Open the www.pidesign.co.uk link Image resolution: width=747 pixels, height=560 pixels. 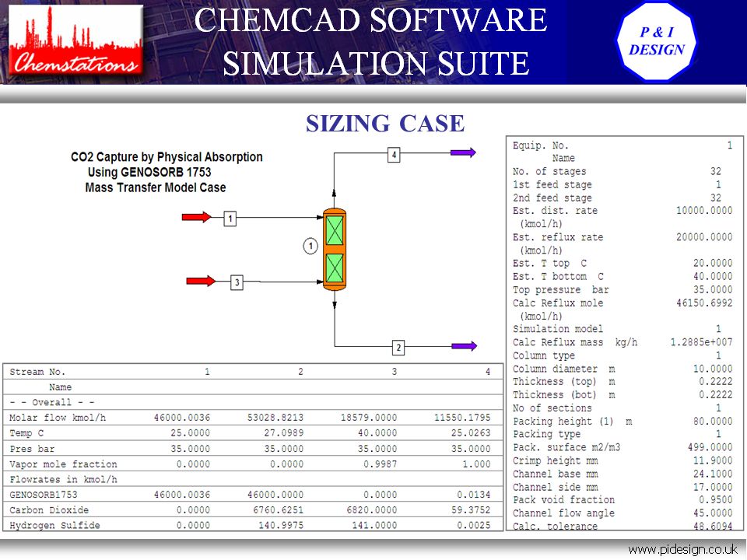coord(682,550)
